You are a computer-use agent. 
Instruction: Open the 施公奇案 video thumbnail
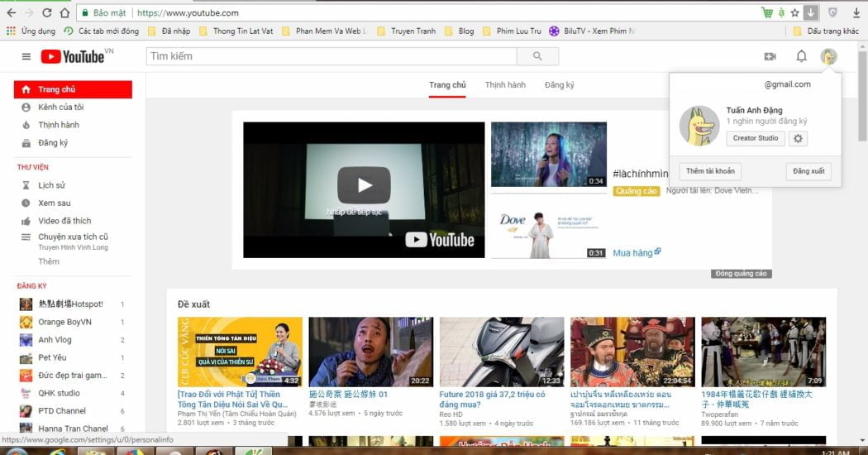(371, 352)
